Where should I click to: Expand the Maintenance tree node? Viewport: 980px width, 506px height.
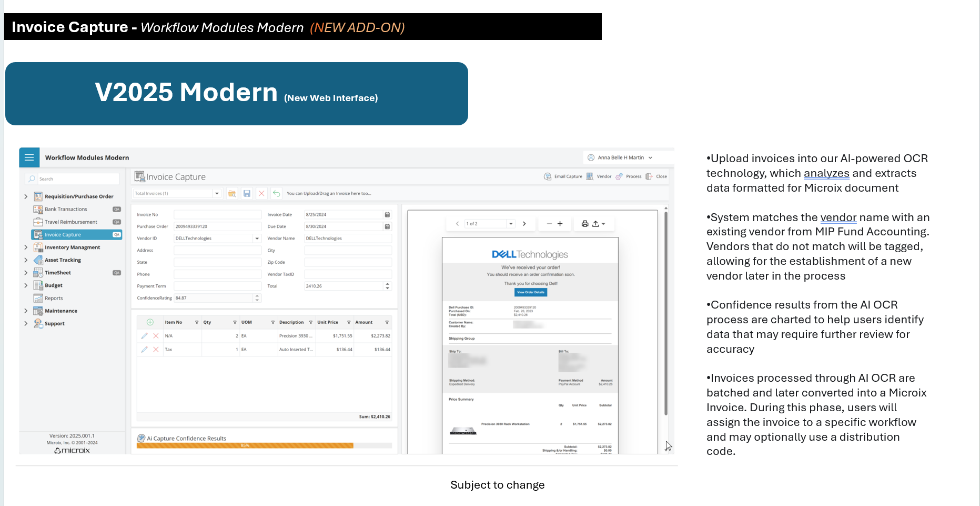pos(26,311)
